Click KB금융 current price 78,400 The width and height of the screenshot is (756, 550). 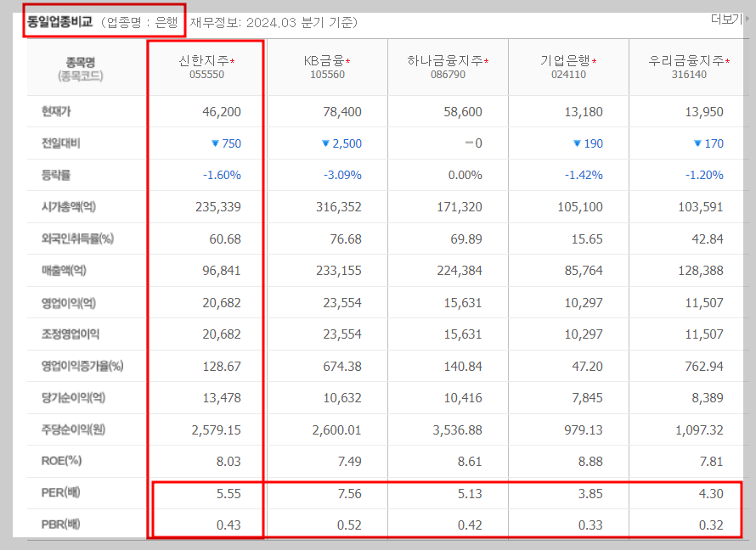341,112
